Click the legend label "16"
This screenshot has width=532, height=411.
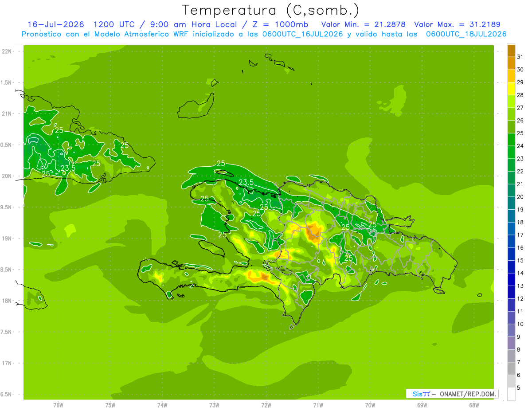click(520, 247)
